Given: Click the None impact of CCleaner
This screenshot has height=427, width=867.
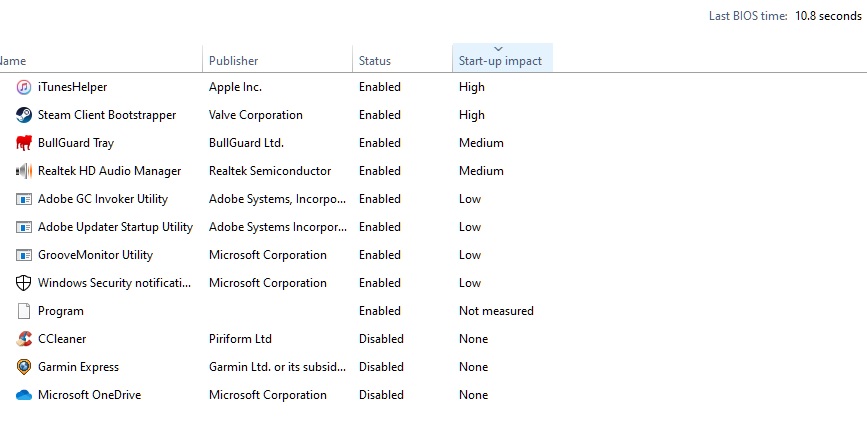Looking at the screenshot, I should coord(473,339).
